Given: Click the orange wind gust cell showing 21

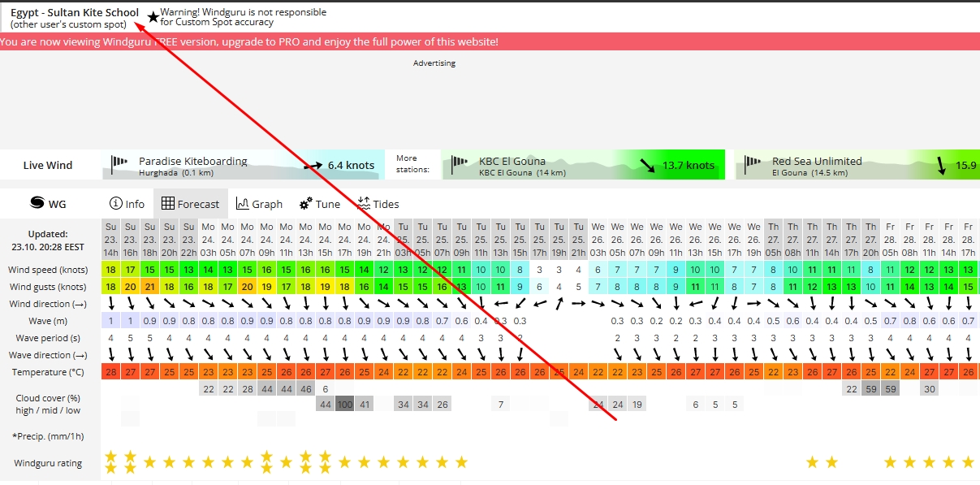Looking at the screenshot, I should pyautogui.click(x=150, y=286).
